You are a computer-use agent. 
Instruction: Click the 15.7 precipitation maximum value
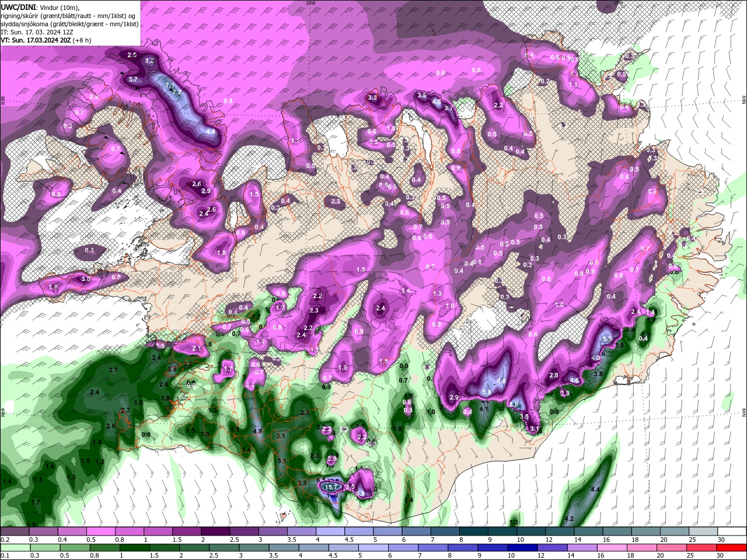click(x=332, y=487)
